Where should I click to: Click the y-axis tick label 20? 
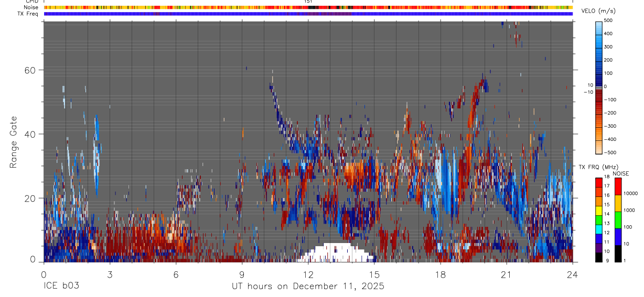pos(29,199)
